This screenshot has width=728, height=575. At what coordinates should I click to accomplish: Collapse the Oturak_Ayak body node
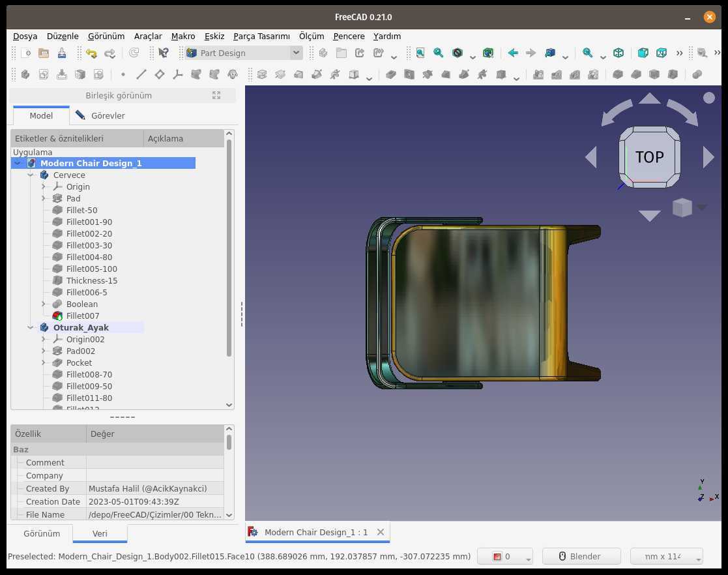point(30,327)
